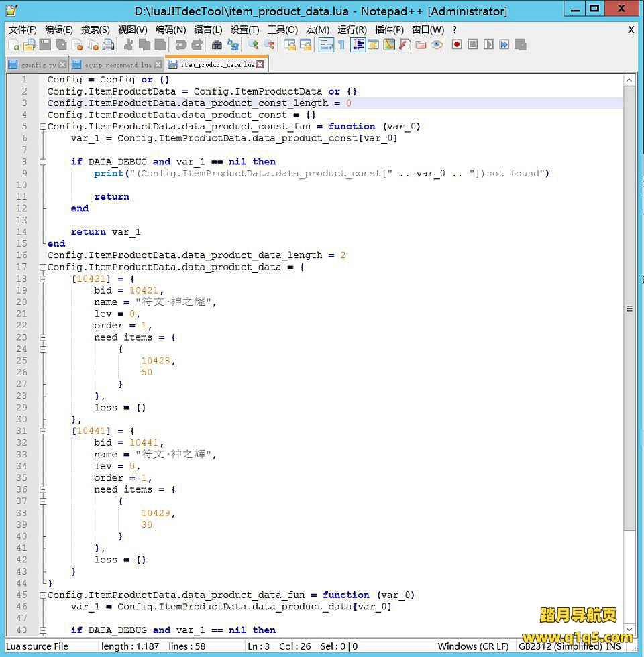
Task: Close the item_product_data.lua tab
Action: pyautogui.click(x=260, y=64)
